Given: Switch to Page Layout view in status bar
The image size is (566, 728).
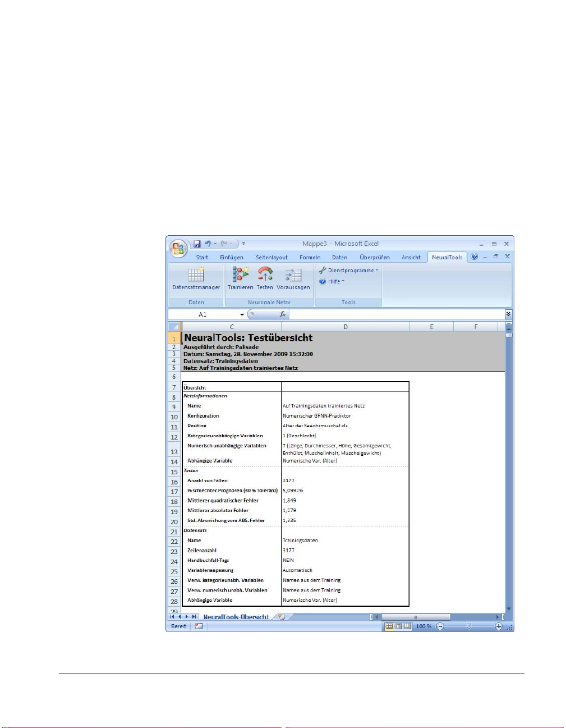Looking at the screenshot, I should pos(398,626).
